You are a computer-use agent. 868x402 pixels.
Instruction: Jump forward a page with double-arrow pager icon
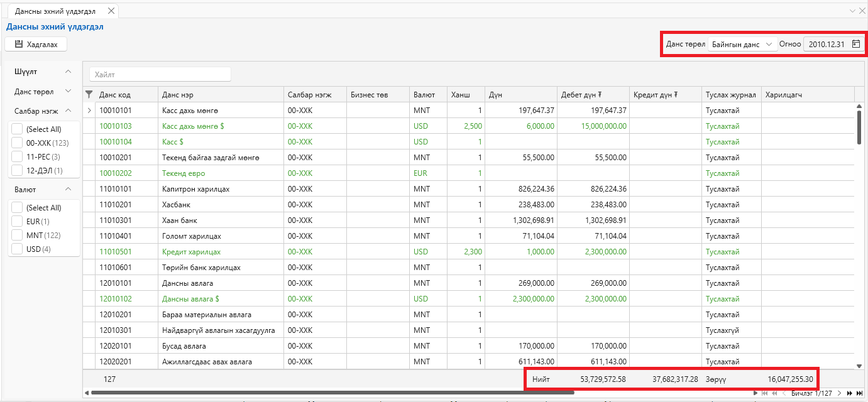[x=850, y=393]
